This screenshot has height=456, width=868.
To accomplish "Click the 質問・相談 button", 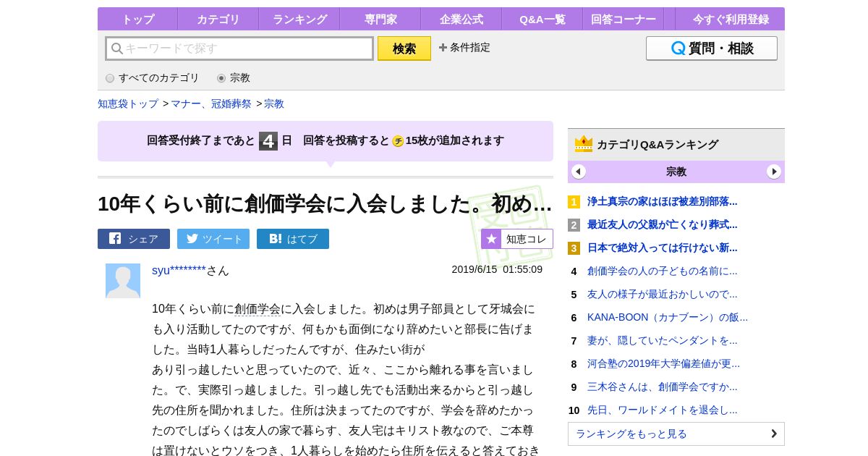I will (712, 48).
